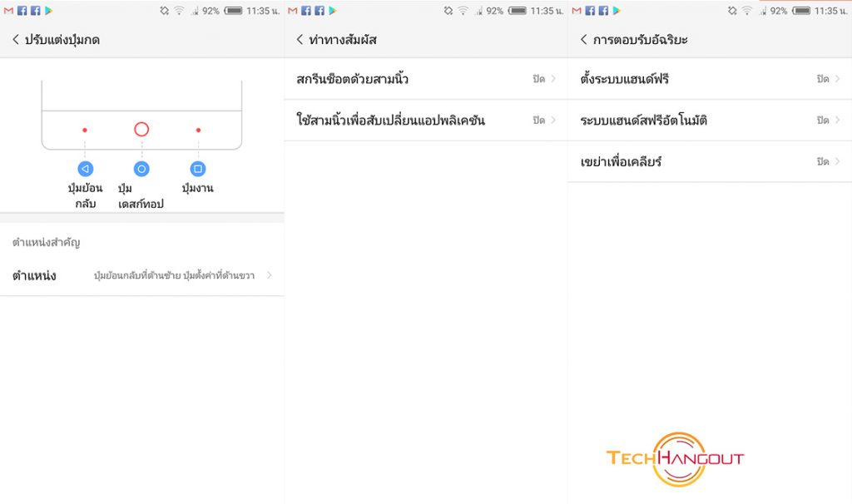Viewport: 852px width, 504px height.
Task: Go back from ปรับแต่งปุ่มกด screen
Action: pyautogui.click(x=16, y=39)
